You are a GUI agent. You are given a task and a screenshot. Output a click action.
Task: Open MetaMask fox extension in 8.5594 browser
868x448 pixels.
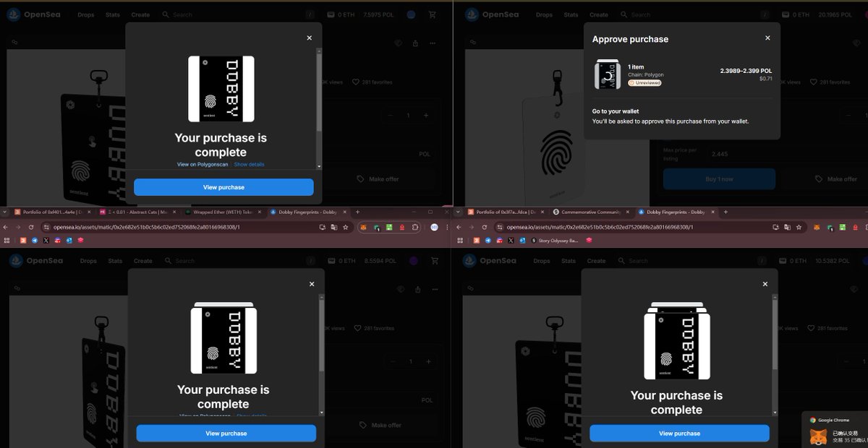(363, 227)
